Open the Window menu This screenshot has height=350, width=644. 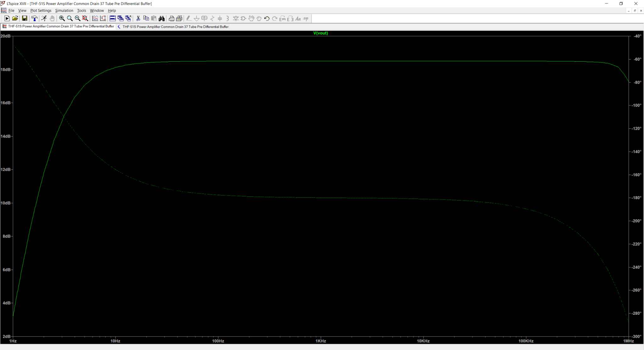click(x=97, y=10)
